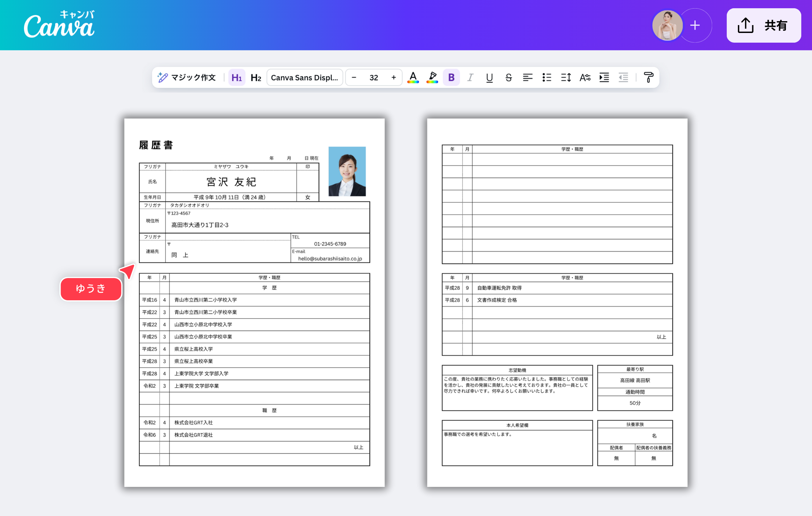Image resolution: width=812 pixels, height=516 pixels.
Task: Select the 履歴書 title text
Action: pos(156,145)
